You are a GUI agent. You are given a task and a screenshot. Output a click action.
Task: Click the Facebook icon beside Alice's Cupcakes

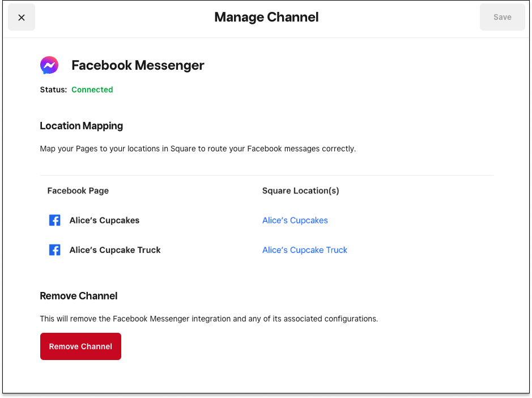(x=54, y=221)
